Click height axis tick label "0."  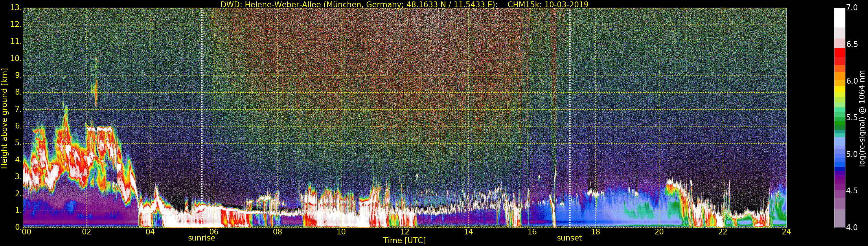coord(18,227)
